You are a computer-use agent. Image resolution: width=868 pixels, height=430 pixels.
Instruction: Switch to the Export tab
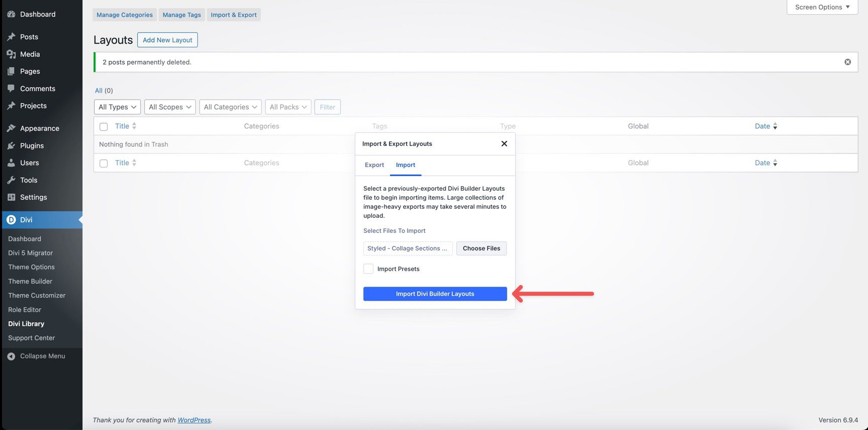coord(374,165)
